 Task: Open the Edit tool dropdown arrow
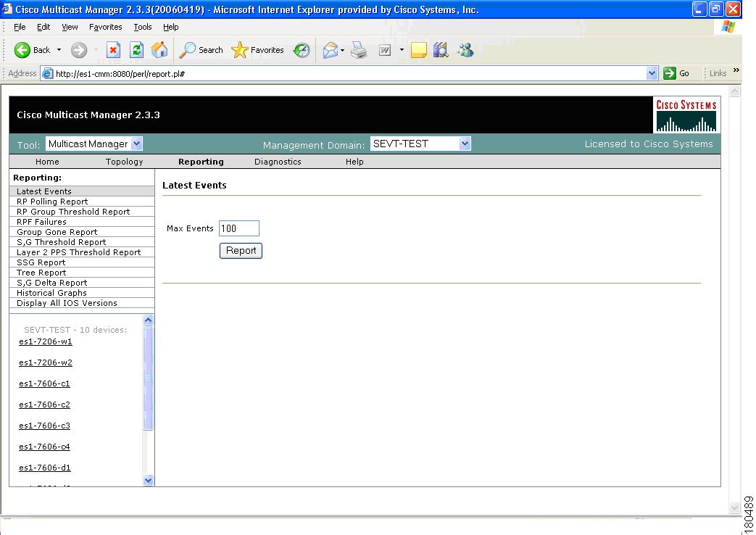[x=402, y=50]
